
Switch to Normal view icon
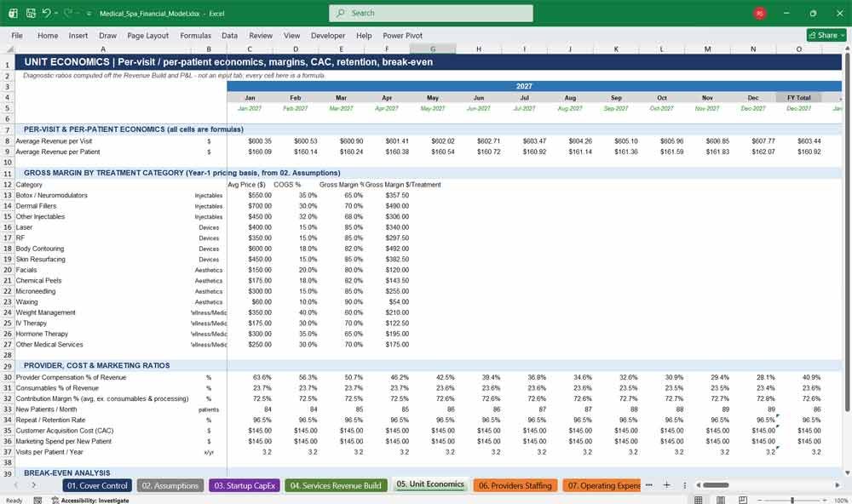(x=699, y=500)
